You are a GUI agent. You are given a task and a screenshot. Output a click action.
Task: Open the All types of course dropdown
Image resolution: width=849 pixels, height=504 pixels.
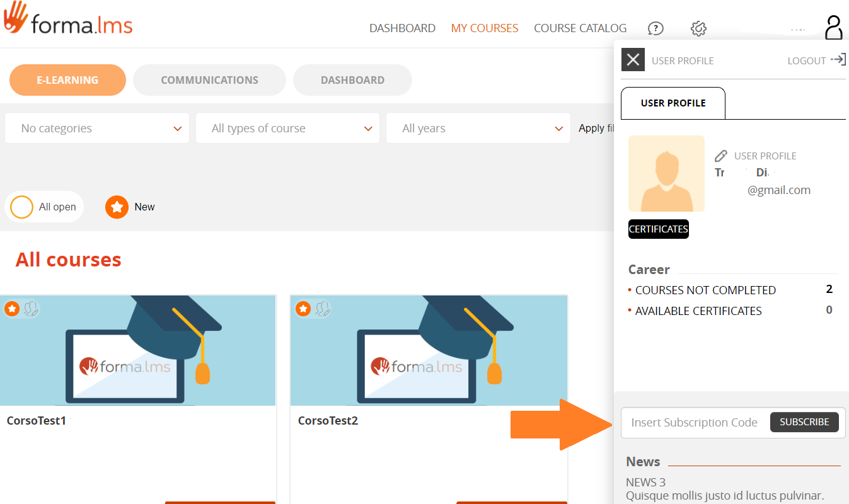pos(287,129)
